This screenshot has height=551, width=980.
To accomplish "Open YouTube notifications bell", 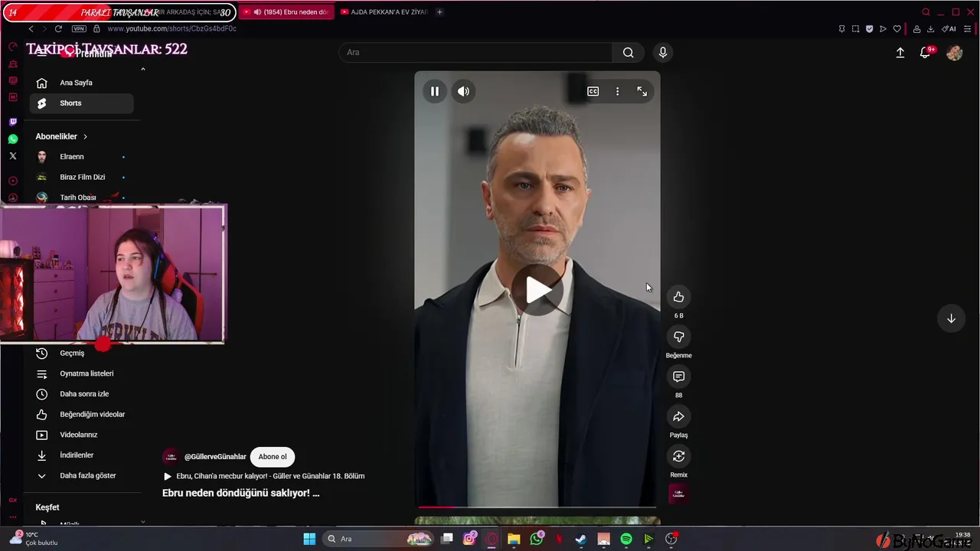I will [926, 52].
